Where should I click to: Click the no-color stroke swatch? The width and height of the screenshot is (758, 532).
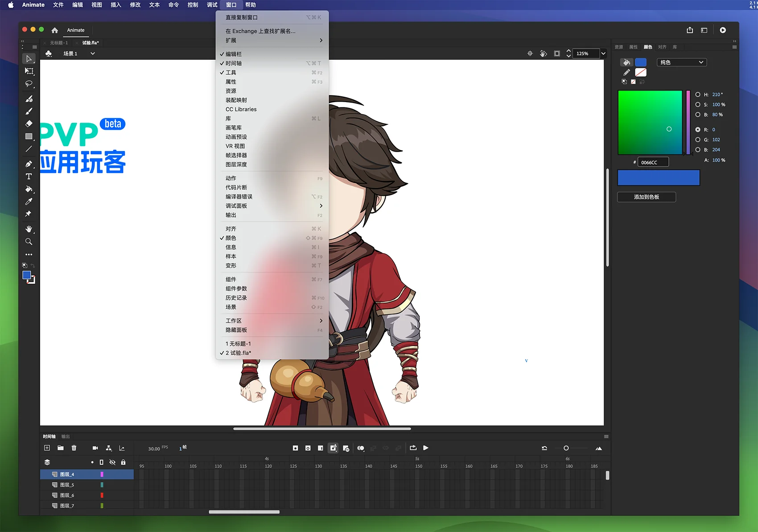(641, 72)
